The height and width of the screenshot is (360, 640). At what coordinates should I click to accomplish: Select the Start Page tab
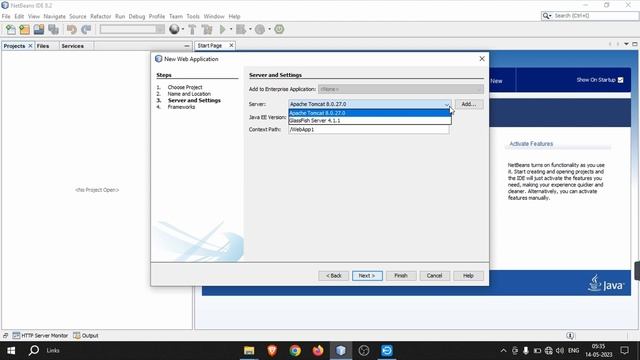pos(210,46)
